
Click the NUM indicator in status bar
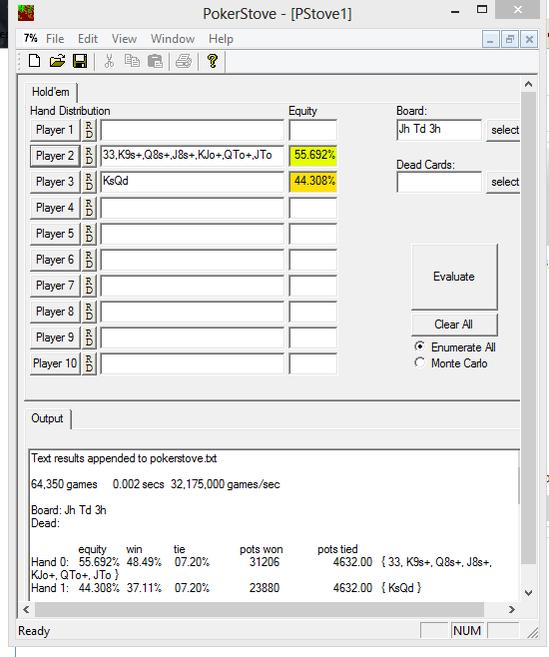(x=467, y=631)
